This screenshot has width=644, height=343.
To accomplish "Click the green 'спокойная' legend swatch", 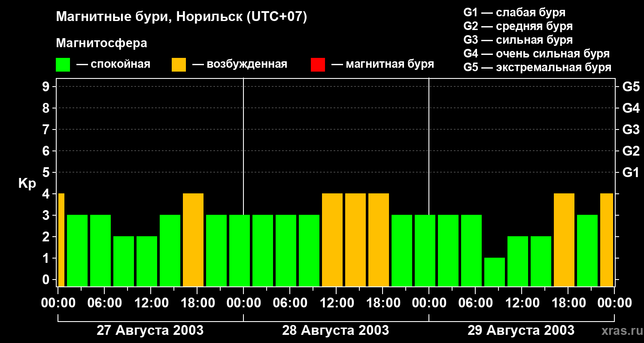I will 63,65.
